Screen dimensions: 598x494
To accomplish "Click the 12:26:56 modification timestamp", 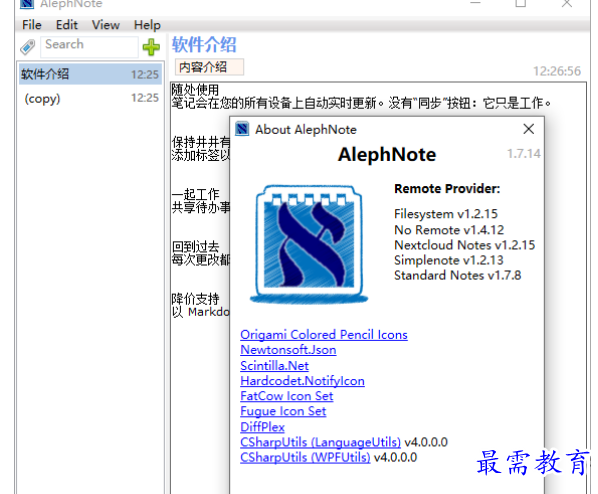I will (x=557, y=71).
